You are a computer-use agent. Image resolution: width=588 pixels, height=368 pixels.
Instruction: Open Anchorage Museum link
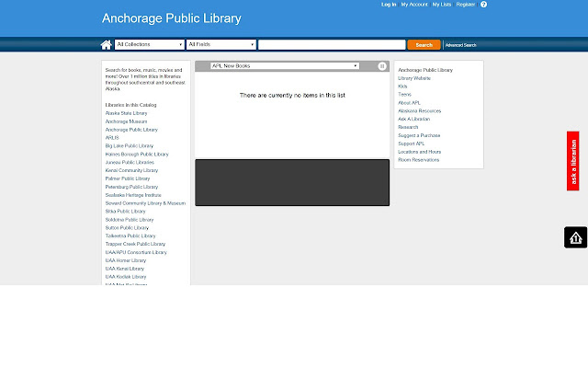pyautogui.click(x=127, y=121)
